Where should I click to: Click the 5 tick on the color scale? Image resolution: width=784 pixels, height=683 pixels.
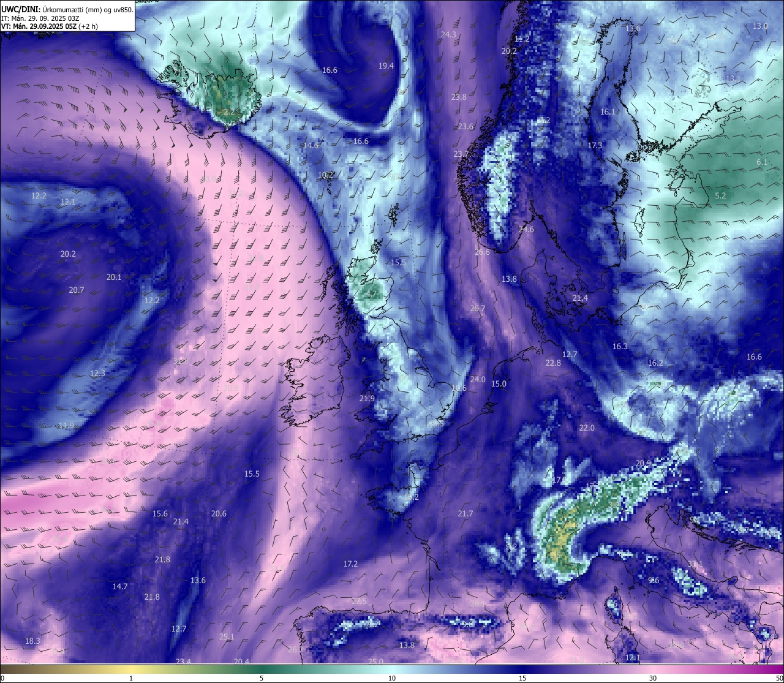point(262,678)
